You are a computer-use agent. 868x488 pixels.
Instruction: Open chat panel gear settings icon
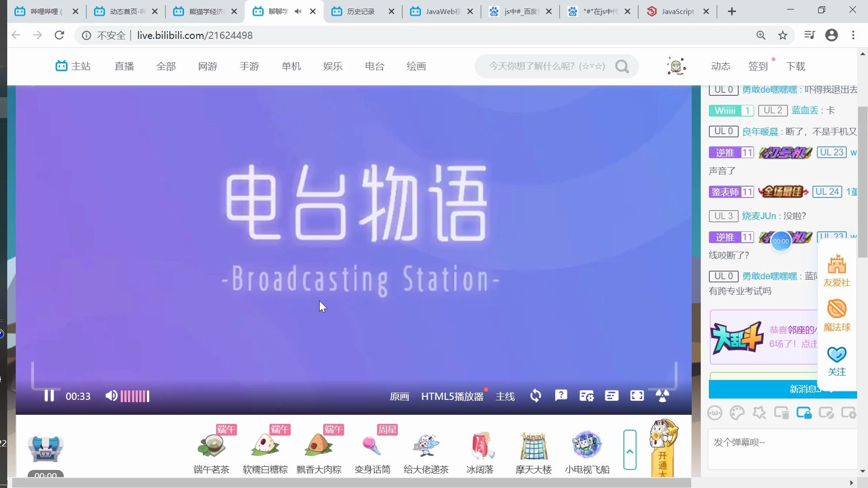[848, 413]
